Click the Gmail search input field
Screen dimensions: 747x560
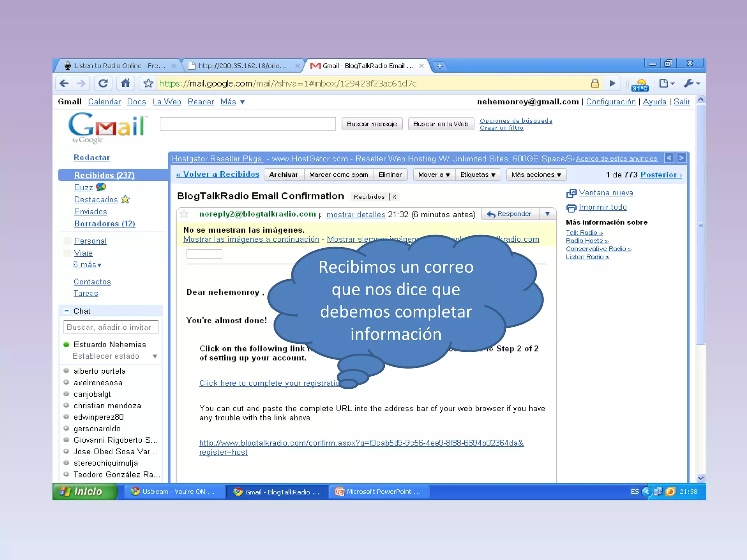[x=248, y=124]
